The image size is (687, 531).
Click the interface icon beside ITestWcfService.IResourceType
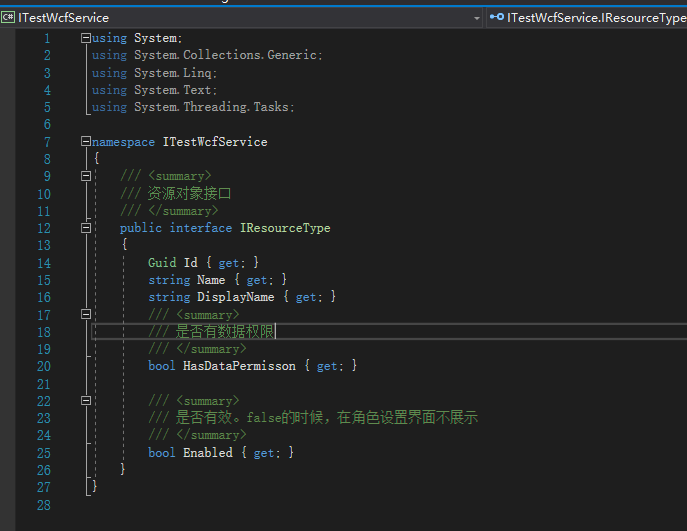(x=496, y=18)
